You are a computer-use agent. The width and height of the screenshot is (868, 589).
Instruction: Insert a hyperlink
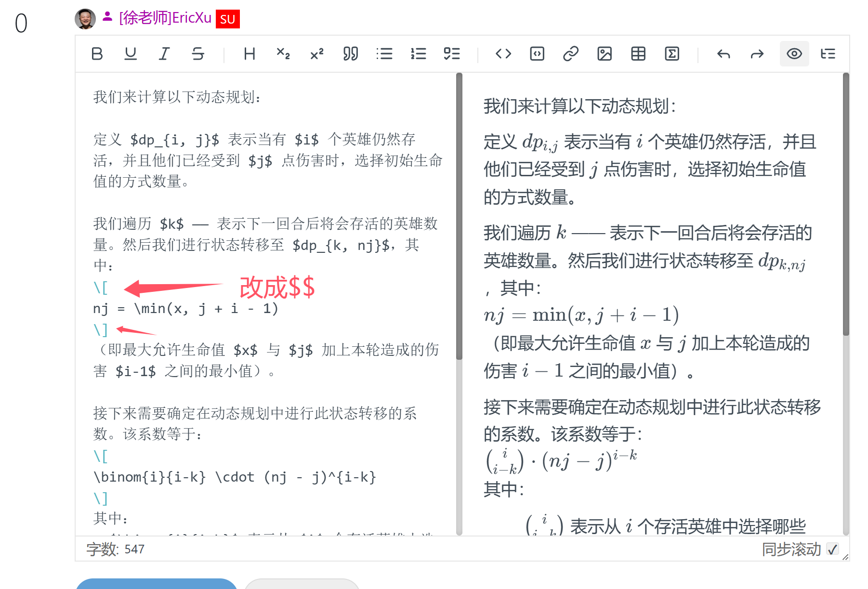click(x=571, y=53)
